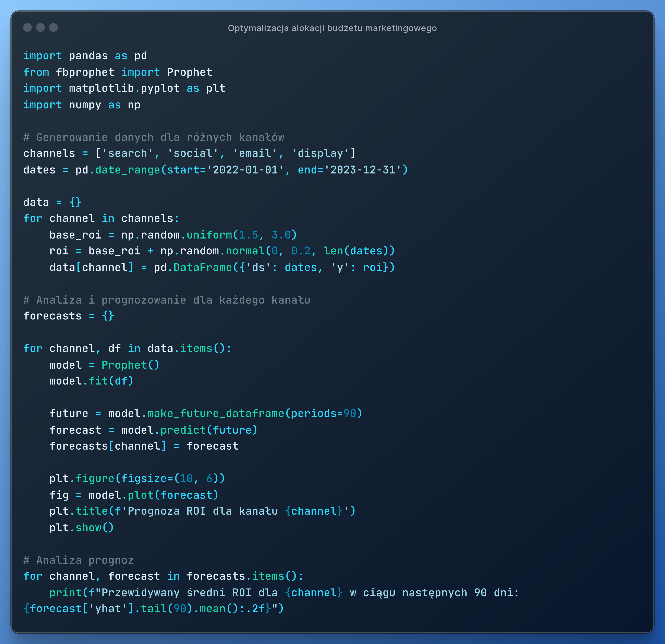
Task: Click 'fbprophet' in the from-import line
Action: (x=85, y=72)
